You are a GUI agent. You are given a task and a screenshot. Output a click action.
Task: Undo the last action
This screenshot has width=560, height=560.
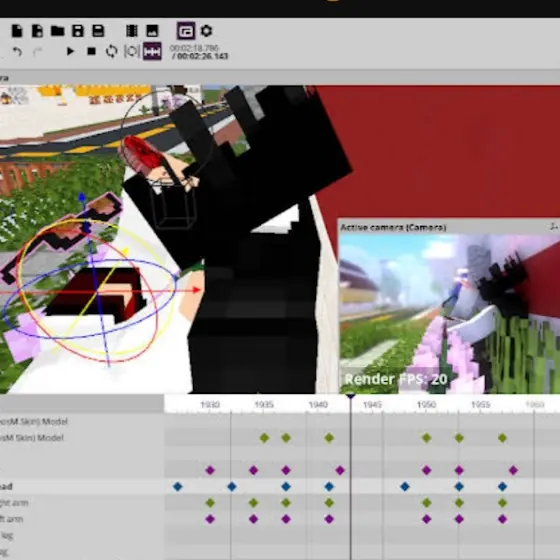(17, 51)
